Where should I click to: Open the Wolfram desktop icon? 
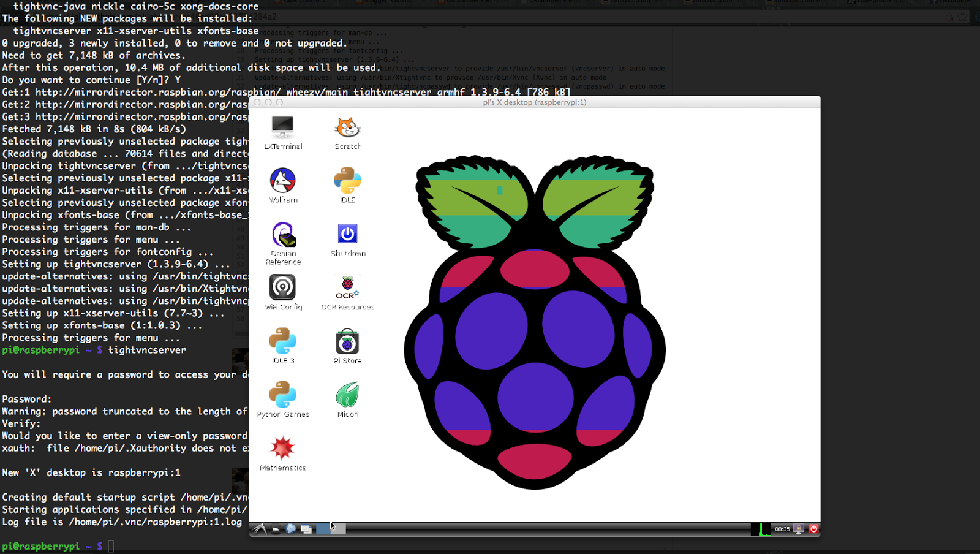point(283,186)
